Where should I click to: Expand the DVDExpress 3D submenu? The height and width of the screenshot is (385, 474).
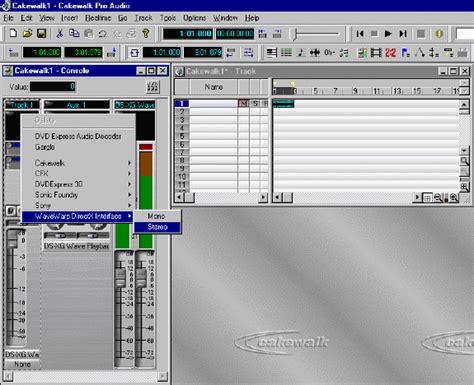point(78,184)
